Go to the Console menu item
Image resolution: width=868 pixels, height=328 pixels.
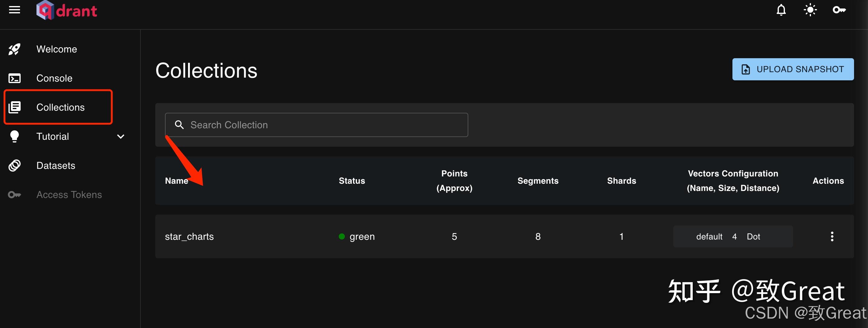coord(54,78)
